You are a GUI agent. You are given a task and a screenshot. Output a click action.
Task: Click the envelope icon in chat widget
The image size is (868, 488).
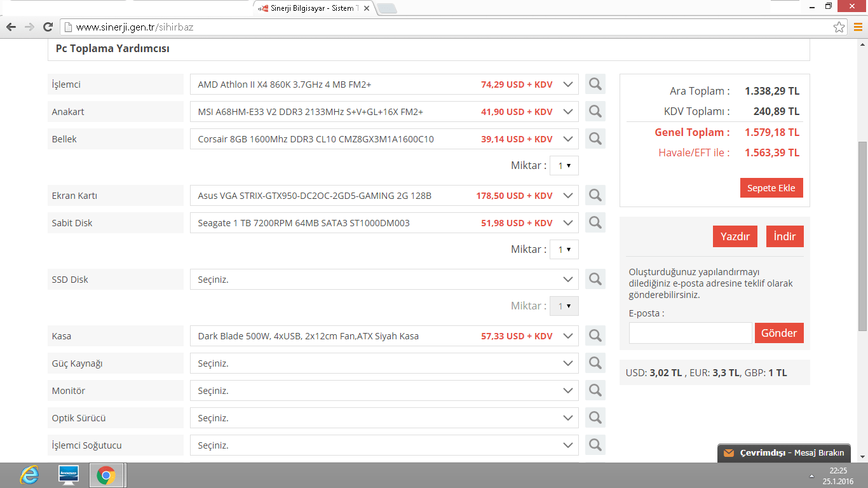[x=728, y=453]
